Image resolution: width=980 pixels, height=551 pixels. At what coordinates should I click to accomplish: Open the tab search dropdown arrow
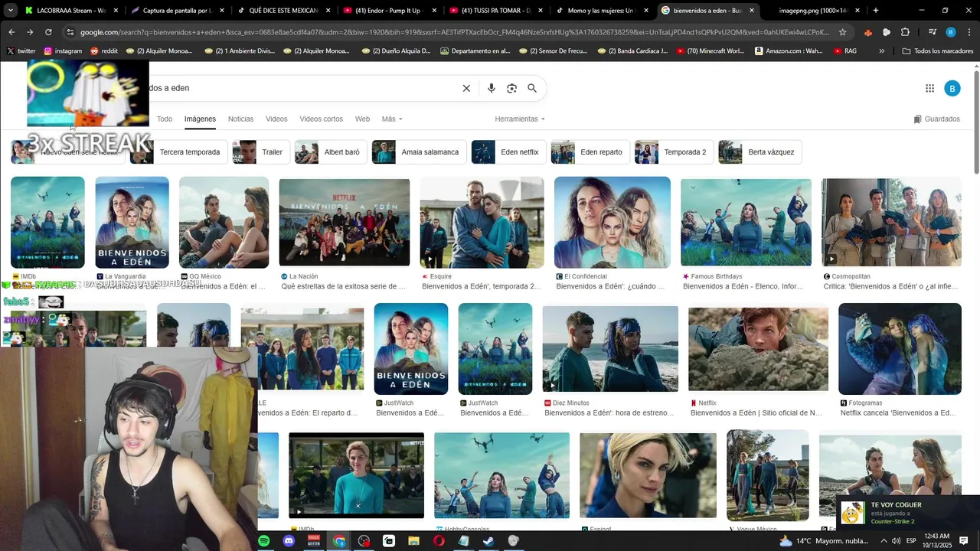pyautogui.click(x=11, y=11)
